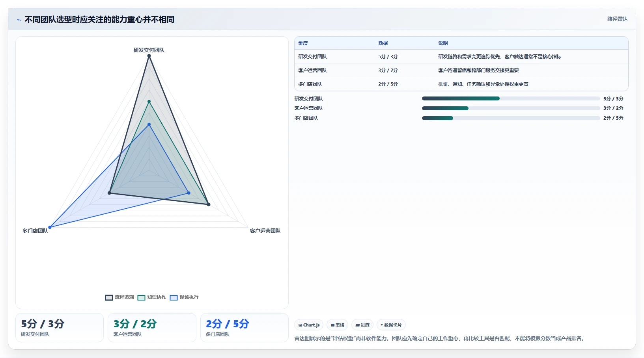Click the 研发交付团队 axis label on the radar chart
The image size is (644, 358).
[149, 50]
